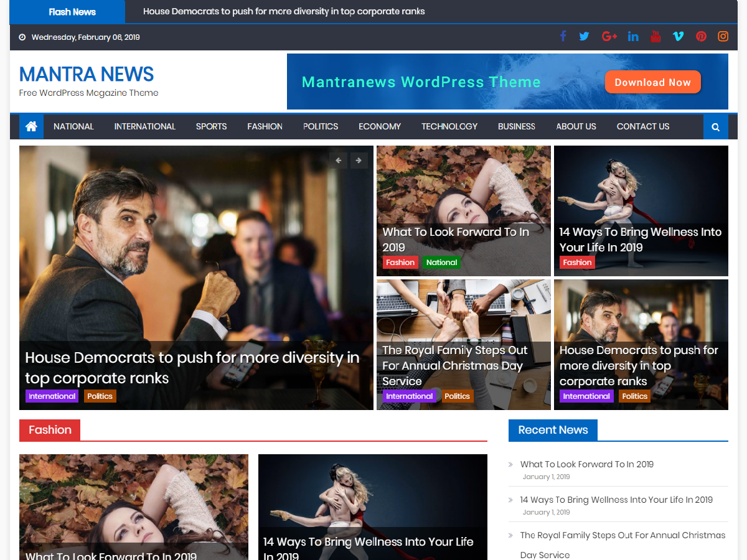Select Technology in navigation bar
The width and height of the screenshot is (747, 560).
pyautogui.click(x=449, y=126)
